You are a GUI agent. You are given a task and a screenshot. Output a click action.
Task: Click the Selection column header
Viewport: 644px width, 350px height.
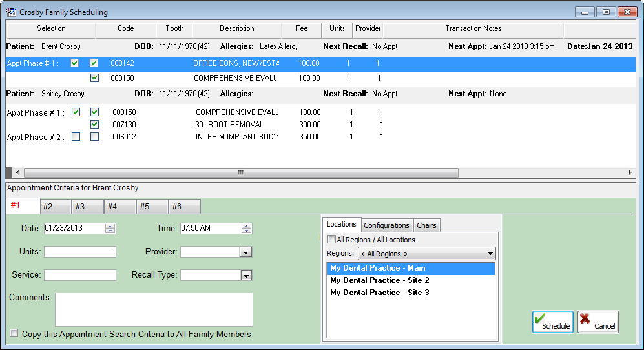click(x=51, y=29)
